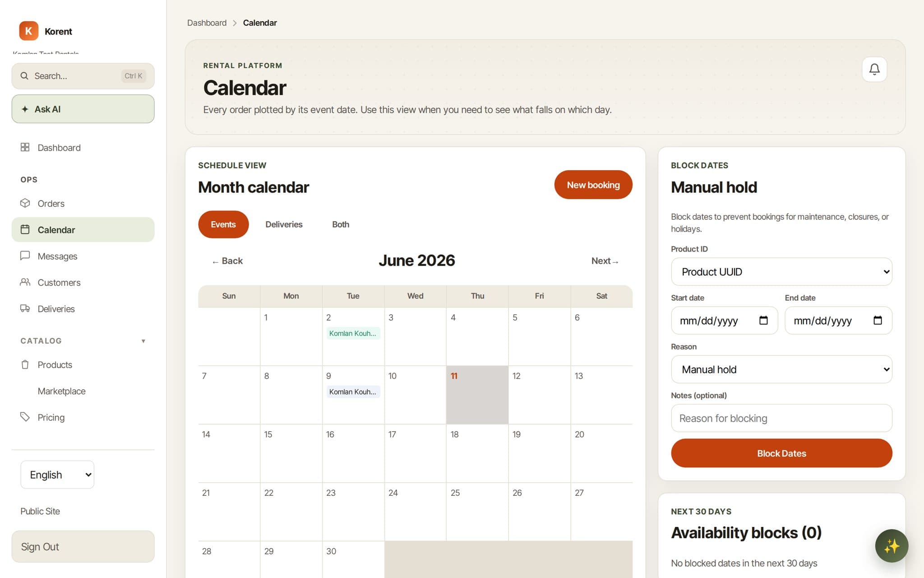Viewport: 924px width, 578px height.
Task: Open Orders in the sidebar
Action: coord(83,203)
